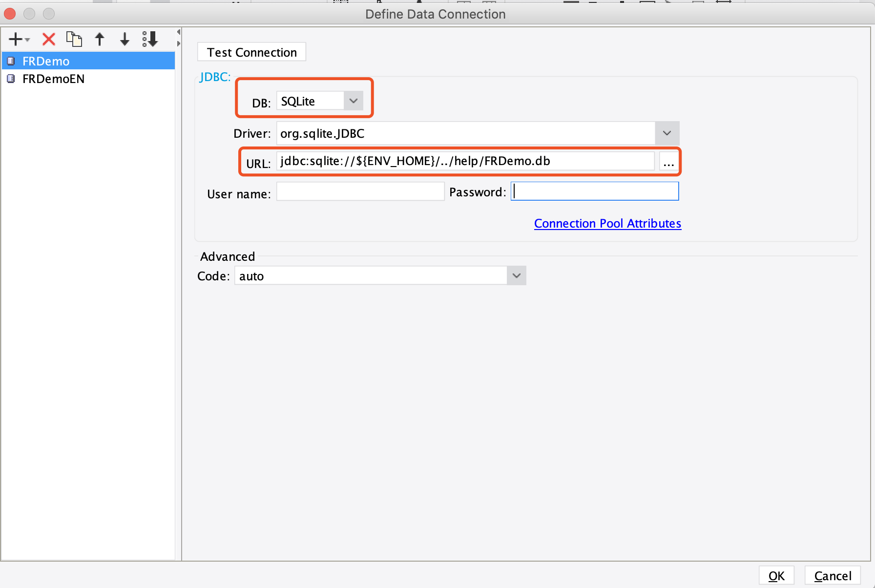Add a new data connection with plus icon
The width and height of the screenshot is (875, 588).
19,39
